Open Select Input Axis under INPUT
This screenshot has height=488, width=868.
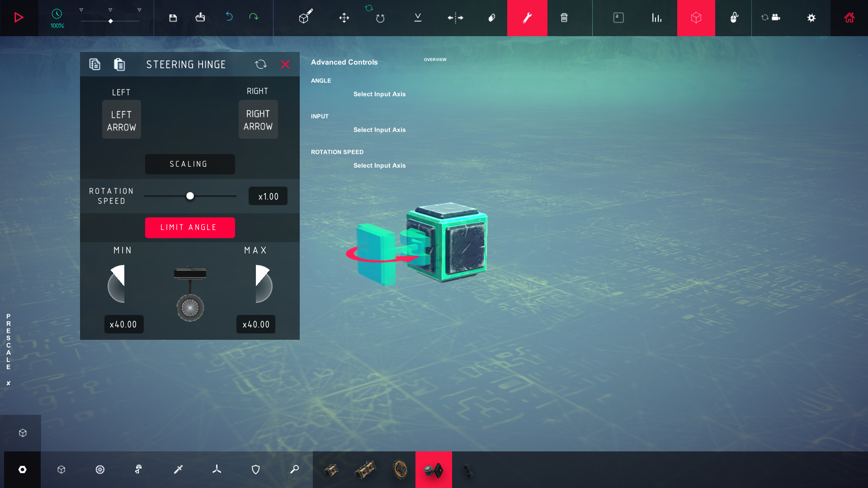(379, 130)
